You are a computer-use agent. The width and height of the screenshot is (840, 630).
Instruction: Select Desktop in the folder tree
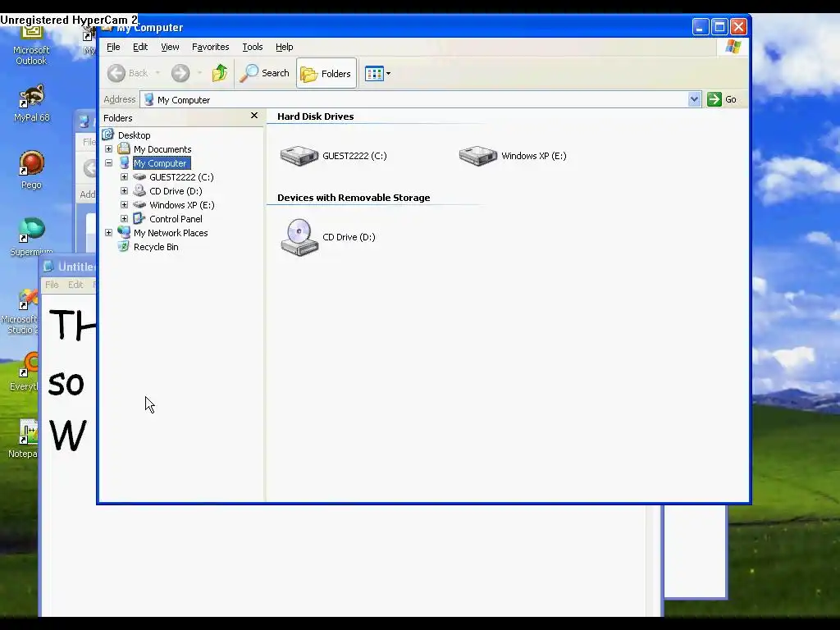pos(134,135)
